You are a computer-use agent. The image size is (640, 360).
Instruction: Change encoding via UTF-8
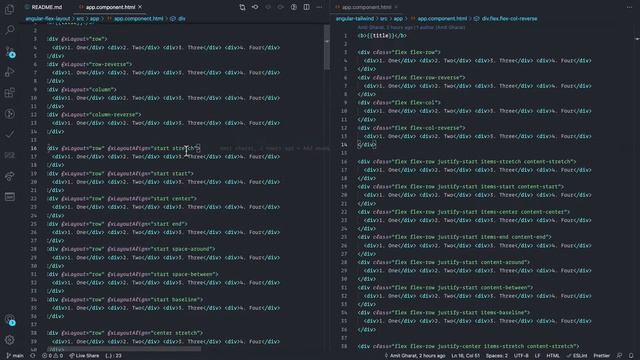pyautogui.click(x=521, y=356)
